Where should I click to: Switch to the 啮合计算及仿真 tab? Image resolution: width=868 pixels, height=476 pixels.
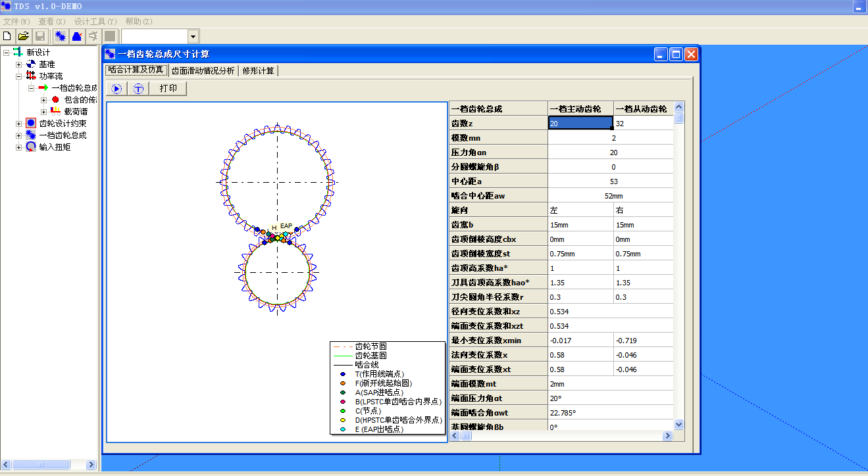(136, 70)
